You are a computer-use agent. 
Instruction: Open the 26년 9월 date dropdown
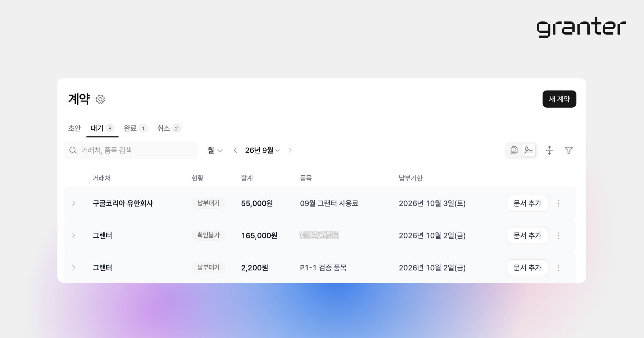(x=262, y=150)
